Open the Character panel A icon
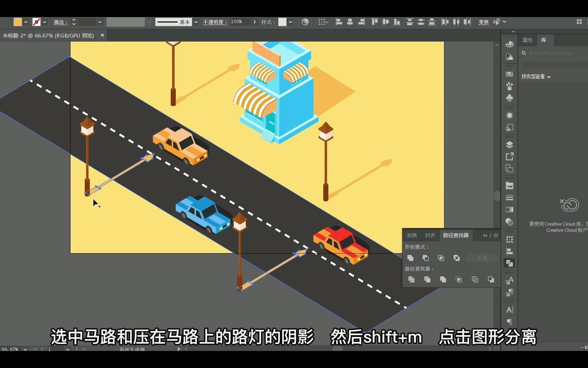Screen dimensions: 588x368 (509, 310)
